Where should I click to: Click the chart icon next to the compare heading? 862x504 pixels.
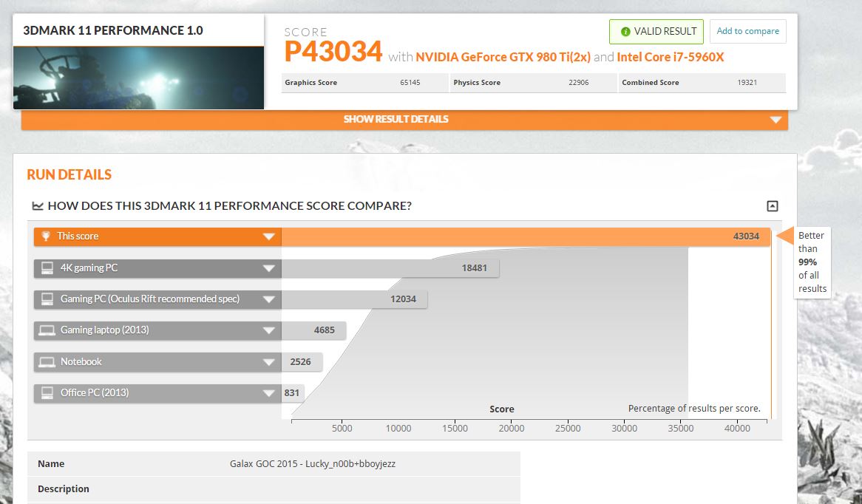pos(38,206)
